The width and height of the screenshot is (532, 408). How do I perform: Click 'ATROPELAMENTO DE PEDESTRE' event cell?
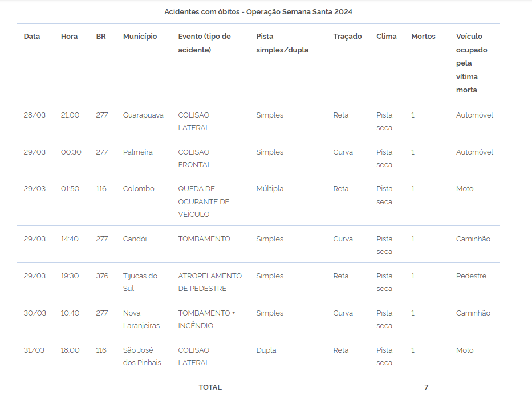[210, 282]
